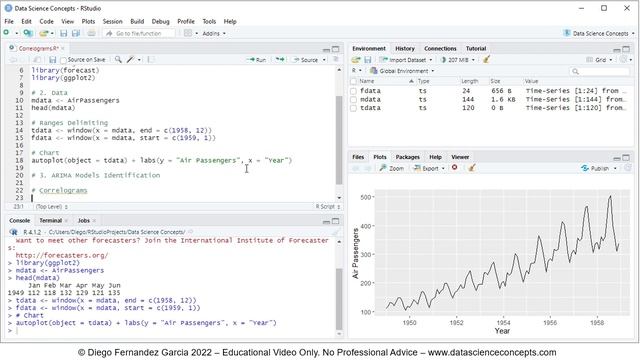Sort Environment by Name column header
Screen dimensions: 640x360
pos(367,81)
